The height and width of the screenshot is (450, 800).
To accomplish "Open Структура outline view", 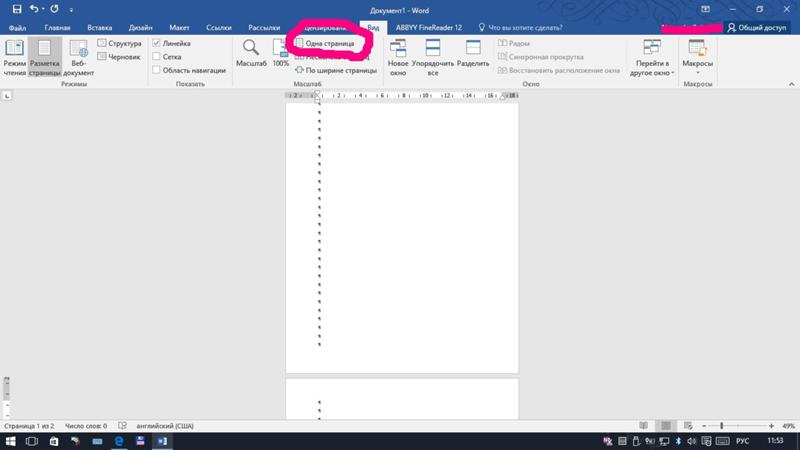I will pos(119,43).
